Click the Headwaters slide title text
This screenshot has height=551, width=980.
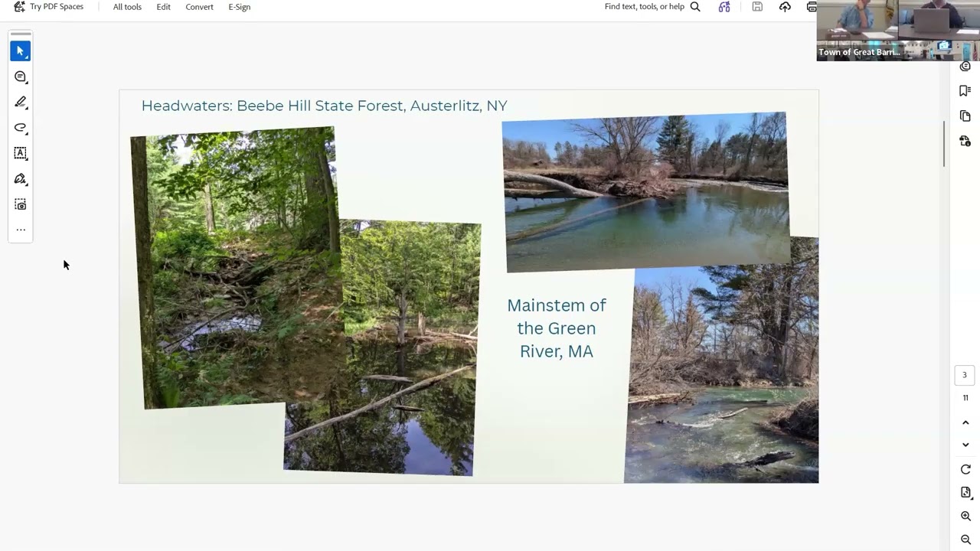[x=324, y=106]
